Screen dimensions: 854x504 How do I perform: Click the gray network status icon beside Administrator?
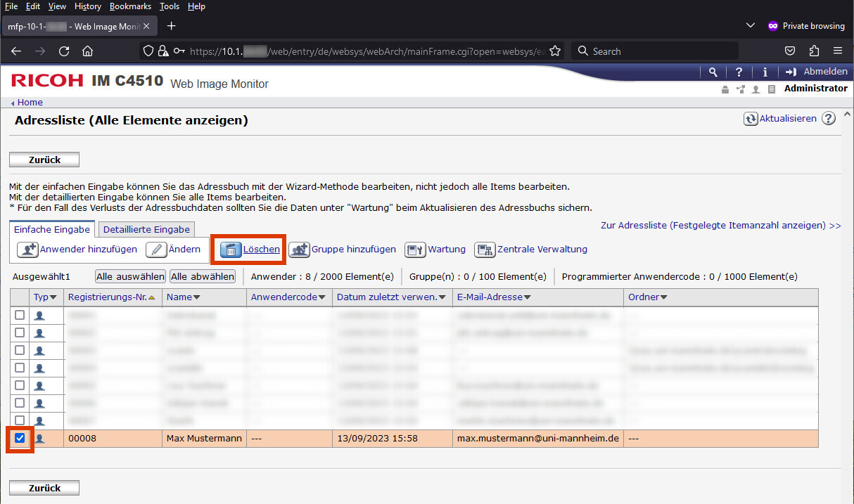(x=740, y=89)
